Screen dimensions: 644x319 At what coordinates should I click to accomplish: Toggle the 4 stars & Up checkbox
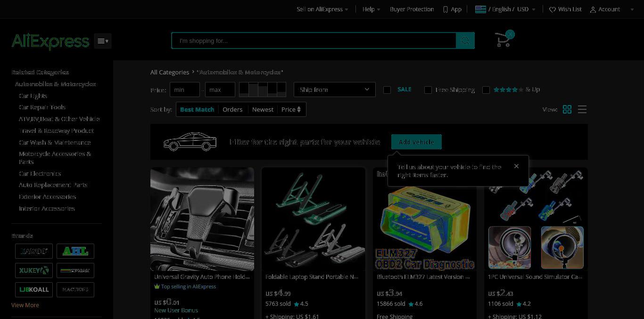point(486,90)
